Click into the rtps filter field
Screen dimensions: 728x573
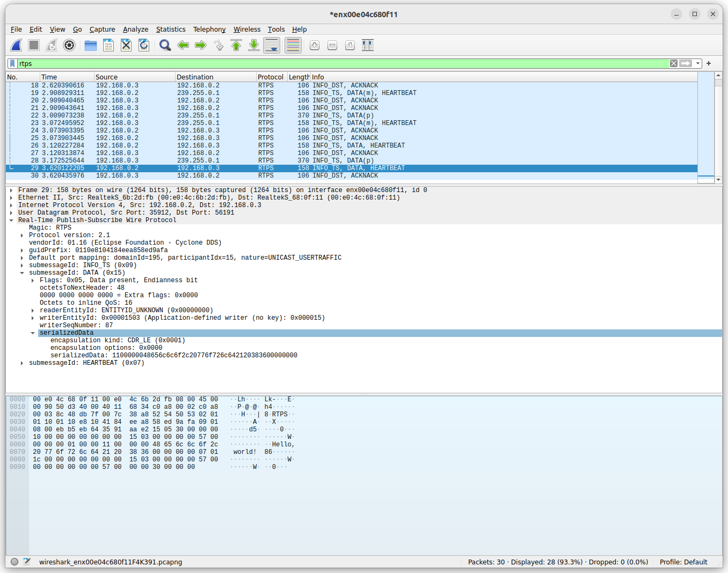tap(344, 63)
